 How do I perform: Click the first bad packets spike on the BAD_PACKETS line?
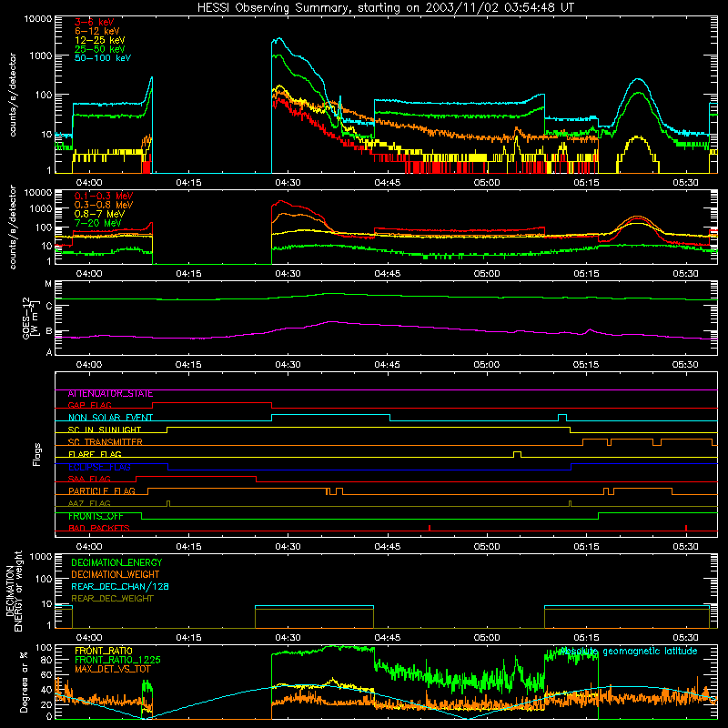(430, 528)
